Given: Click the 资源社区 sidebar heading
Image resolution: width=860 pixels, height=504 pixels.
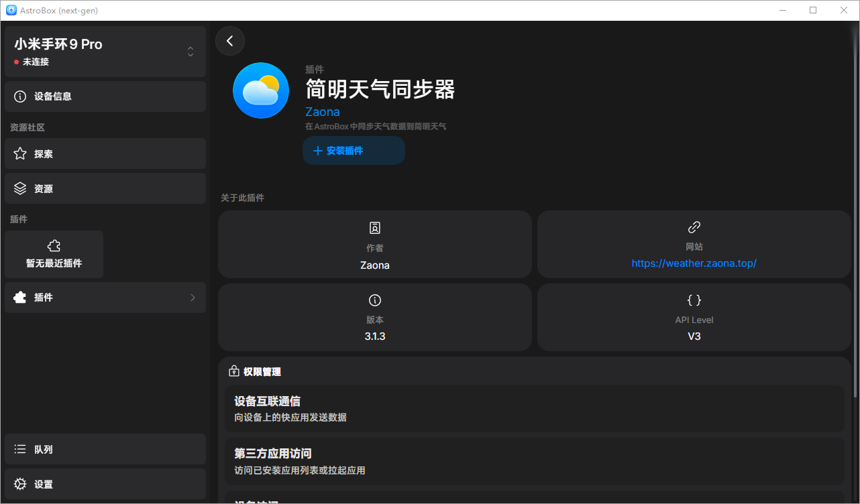Looking at the screenshot, I should tap(28, 127).
